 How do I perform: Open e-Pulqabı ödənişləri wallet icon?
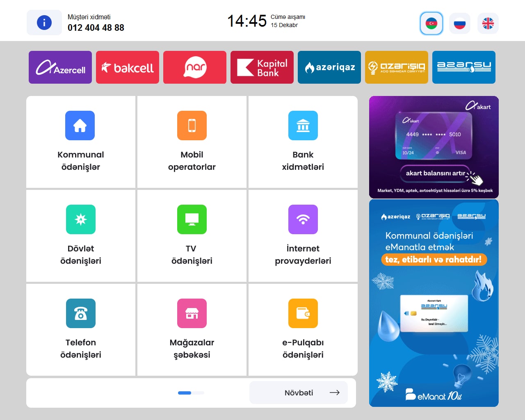pyautogui.click(x=303, y=313)
